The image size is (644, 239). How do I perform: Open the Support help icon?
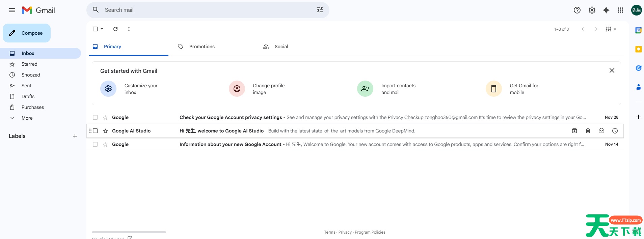(x=577, y=10)
